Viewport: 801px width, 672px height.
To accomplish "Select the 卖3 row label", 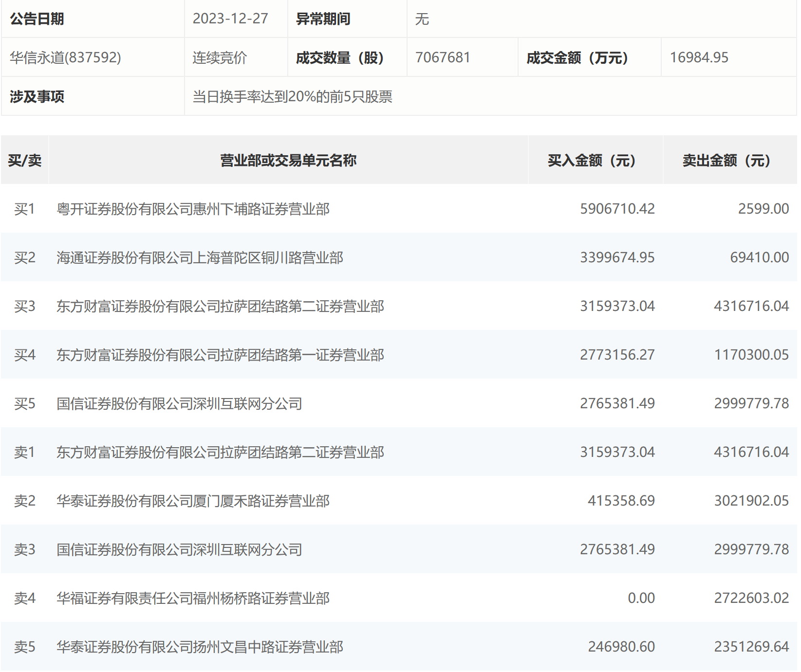I will click(25, 549).
